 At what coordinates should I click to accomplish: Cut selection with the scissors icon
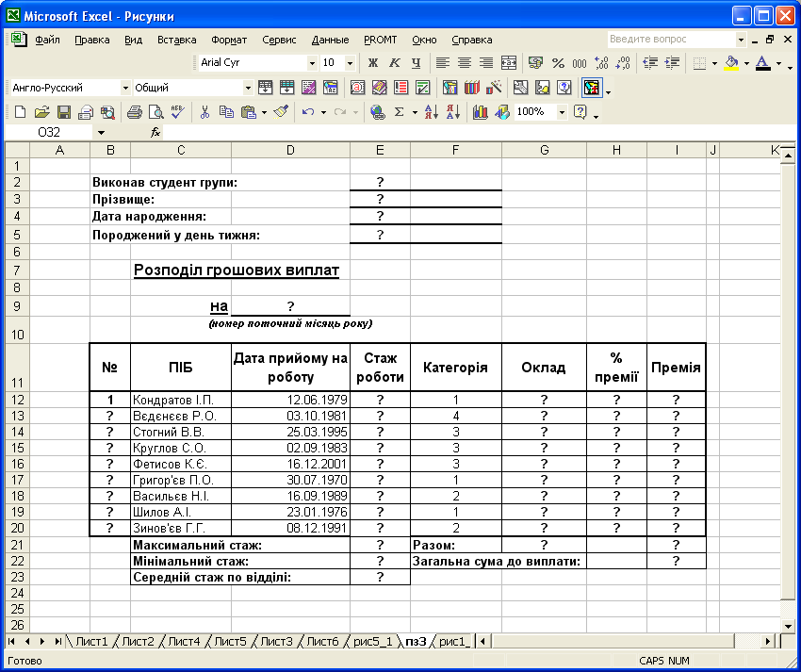click(x=204, y=112)
